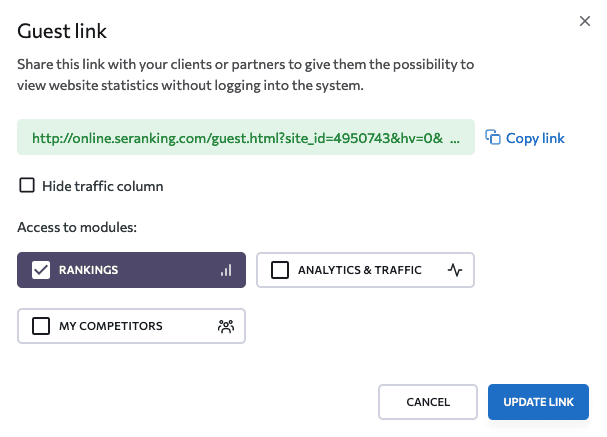Uncheck the Rankings module checkbox
The image size is (607, 437).
pos(41,270)
